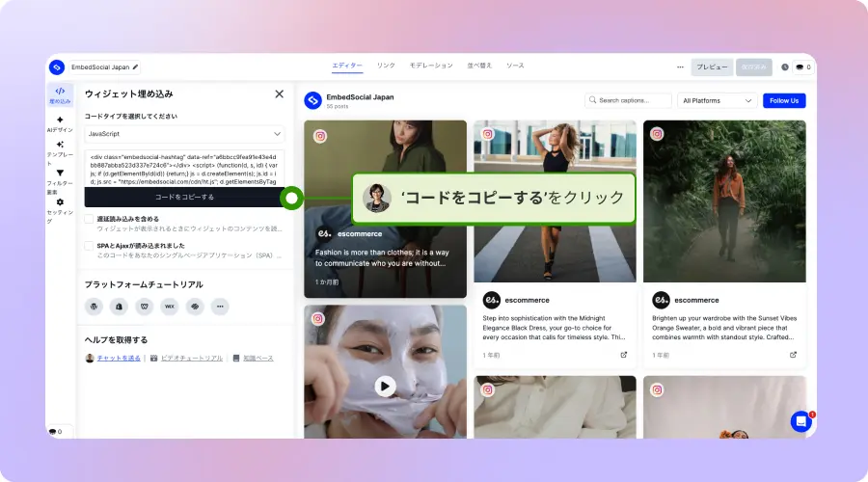This screenshot has height=482, width=868.
Task: Open the three-dots more menu in top header
Action: click(680, 67)
